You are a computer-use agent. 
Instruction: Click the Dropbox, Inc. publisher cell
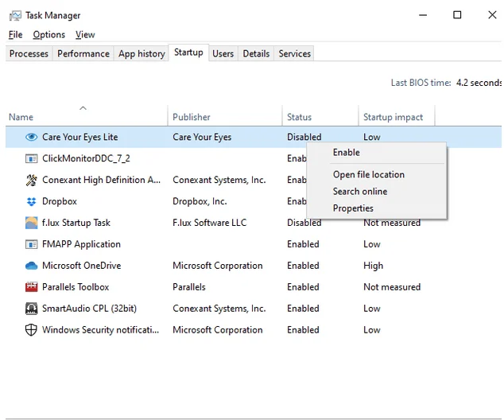[x=200, y=201]
